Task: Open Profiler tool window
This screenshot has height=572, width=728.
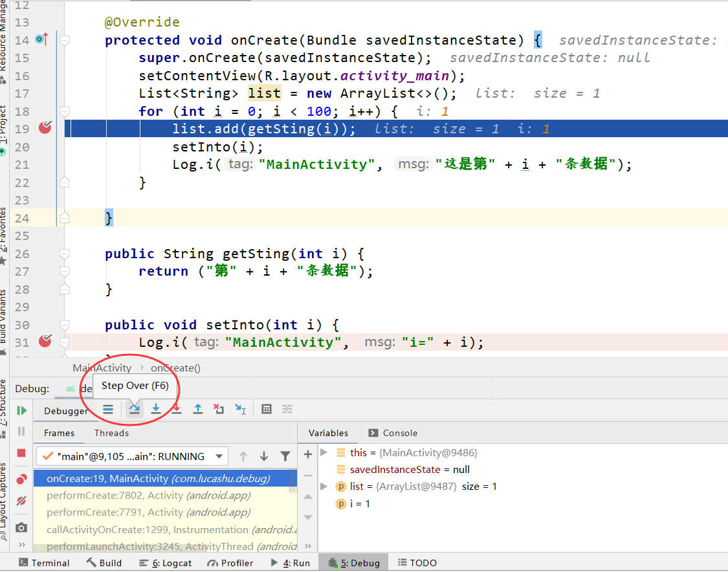Action: click(230, 563)
